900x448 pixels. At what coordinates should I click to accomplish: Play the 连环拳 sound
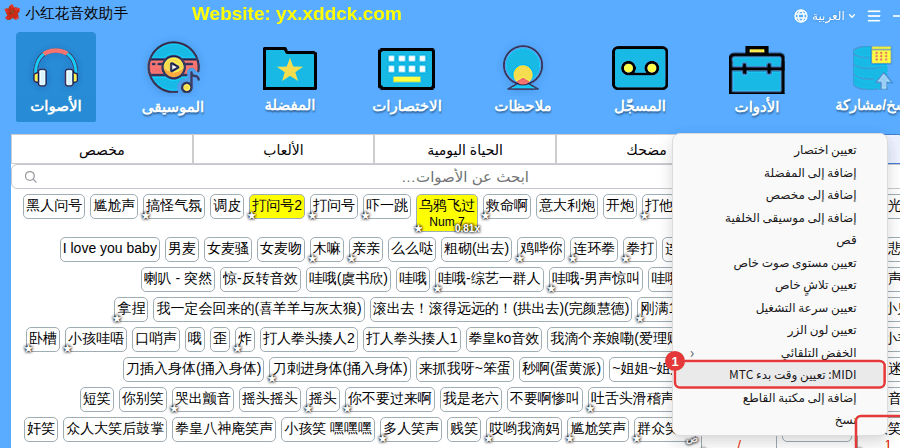pyautogui.click(x=594, y=249)
